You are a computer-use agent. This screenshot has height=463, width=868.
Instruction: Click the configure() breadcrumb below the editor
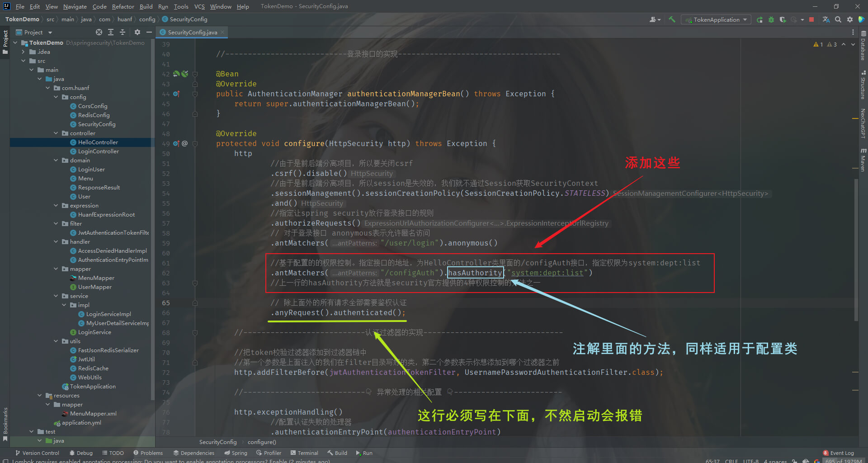tap(262, 442)
